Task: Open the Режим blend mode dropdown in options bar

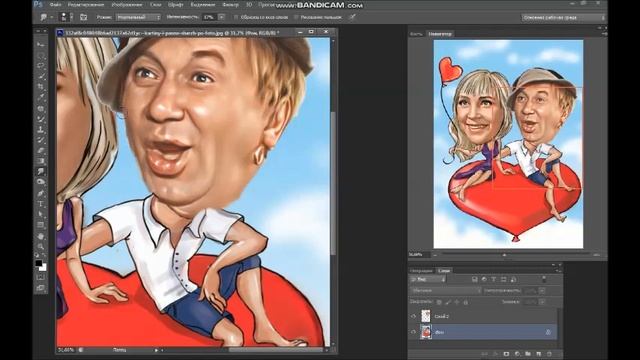Action: coord(138,17)
